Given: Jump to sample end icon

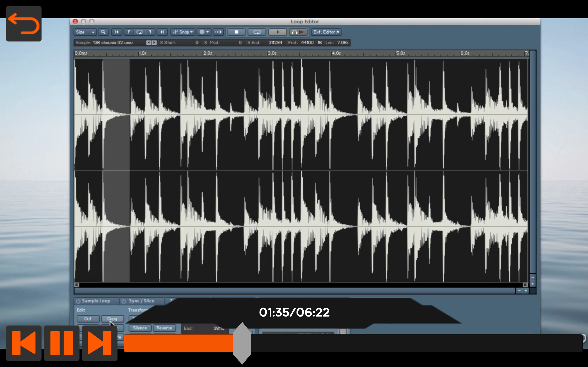Looking at the screenshot, I should [162, 32].
